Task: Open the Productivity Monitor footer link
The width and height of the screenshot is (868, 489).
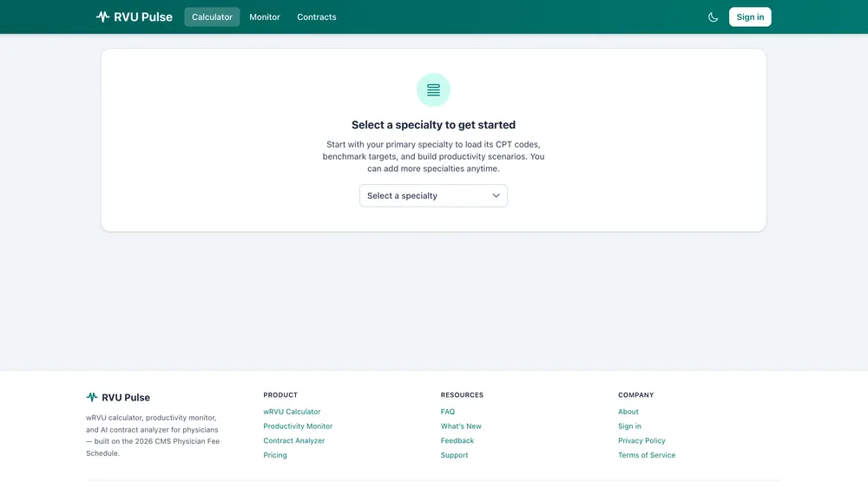Action: coord(298,426)
